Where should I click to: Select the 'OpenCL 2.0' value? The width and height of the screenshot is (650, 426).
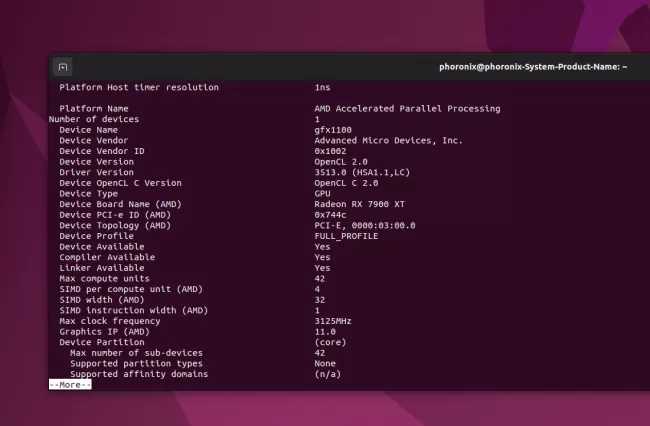[341, 162]
